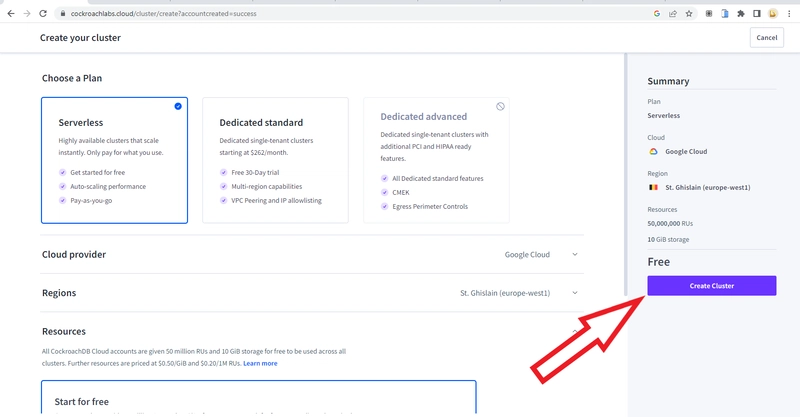Open the Google Cloud provider selection
Image resolution: width=800 pixels, height=417 pixels.
click(527, 255)
